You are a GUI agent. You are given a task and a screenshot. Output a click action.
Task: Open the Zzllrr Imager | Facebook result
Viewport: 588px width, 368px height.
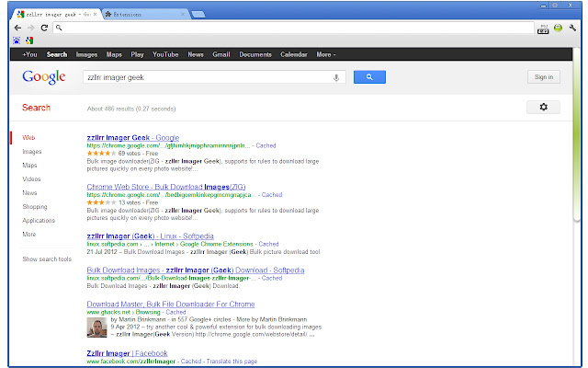127,353
